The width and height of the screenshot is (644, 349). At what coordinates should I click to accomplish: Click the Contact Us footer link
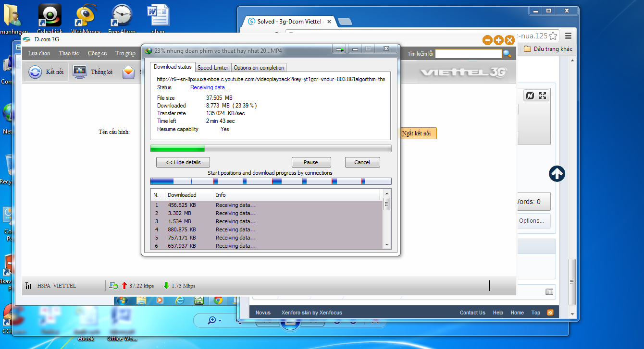tap(472, 313)
